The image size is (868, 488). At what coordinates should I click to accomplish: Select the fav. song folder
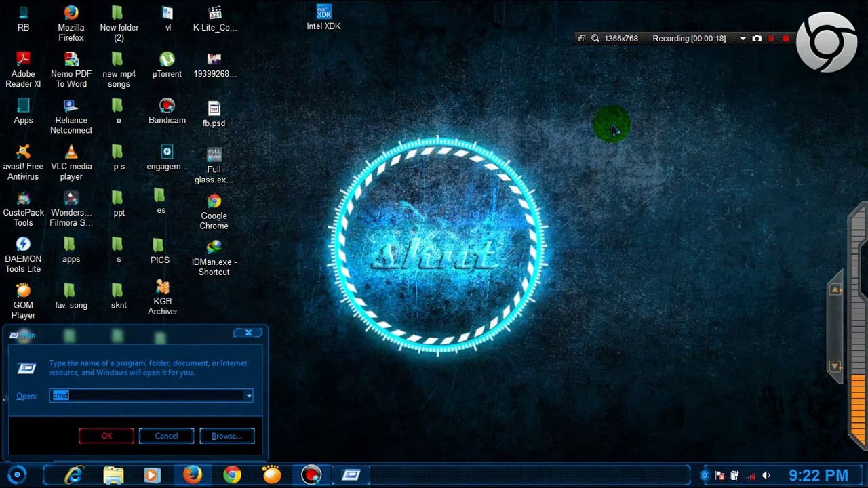[71, 296]
